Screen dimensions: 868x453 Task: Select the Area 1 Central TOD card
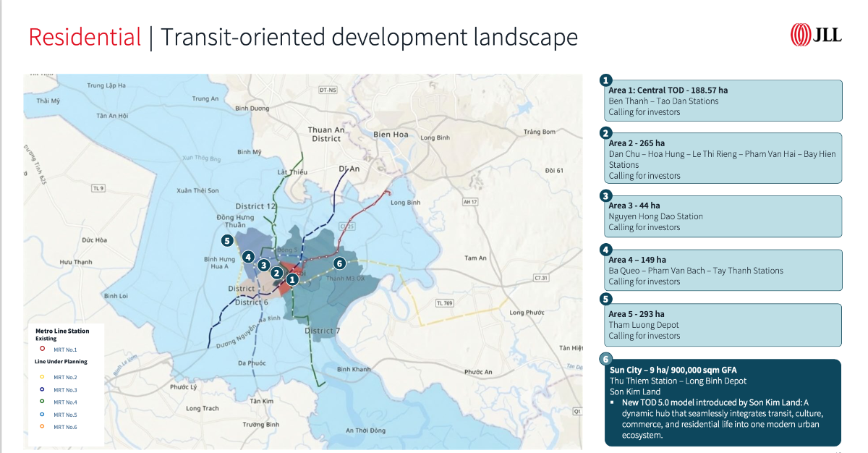pos(723,101)
